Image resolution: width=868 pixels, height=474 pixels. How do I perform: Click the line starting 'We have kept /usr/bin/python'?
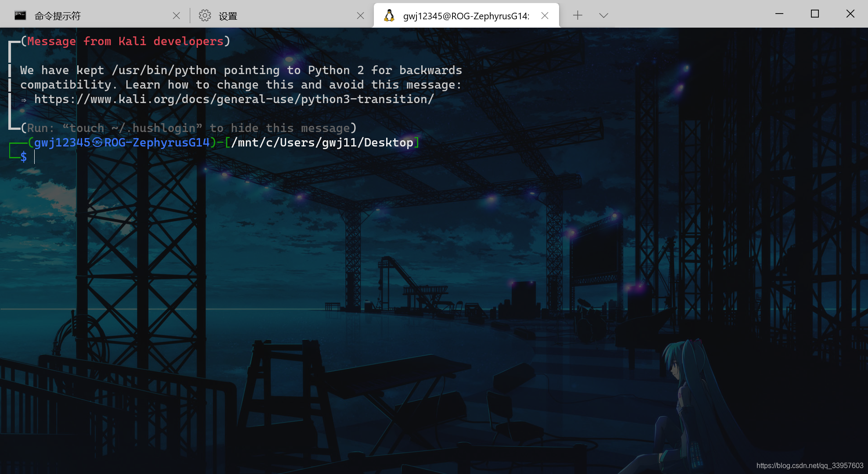pyautogui.click(x=241, y=70)
